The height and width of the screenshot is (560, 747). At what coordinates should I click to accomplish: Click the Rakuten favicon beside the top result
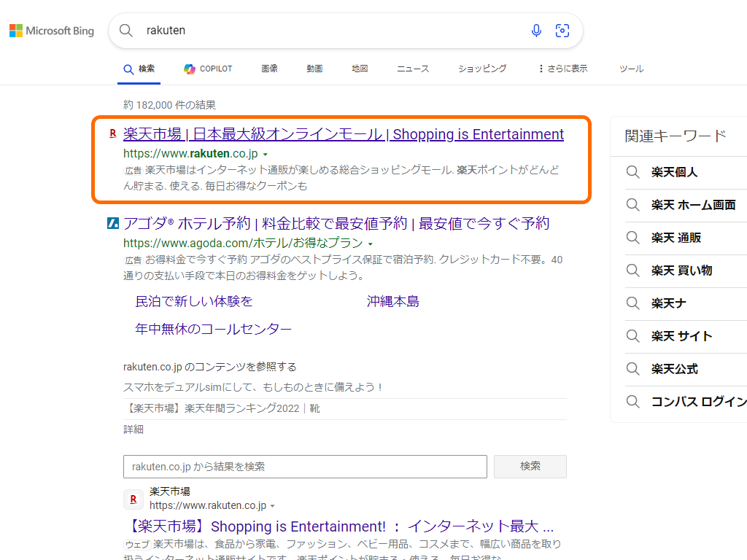(x=113, y=134)
